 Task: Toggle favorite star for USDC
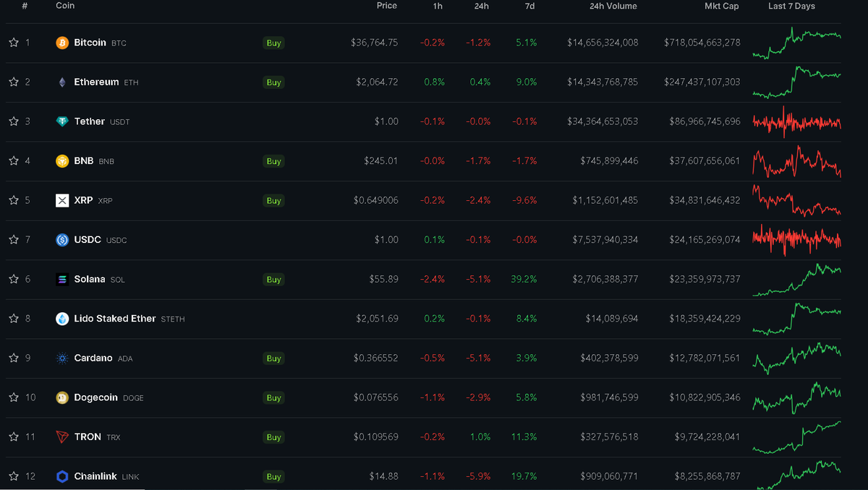(x=13, y=239)
